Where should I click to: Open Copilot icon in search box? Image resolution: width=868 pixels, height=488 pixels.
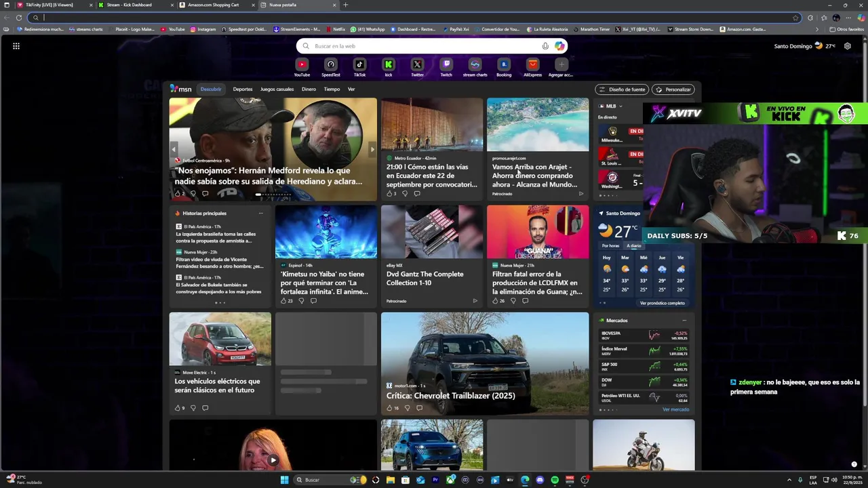[559, 46]
